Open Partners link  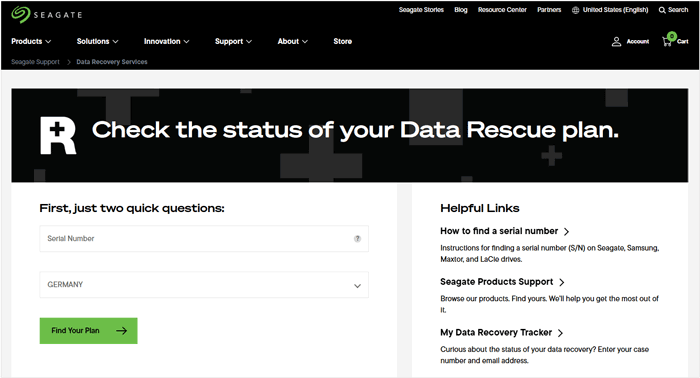(549, 10)
